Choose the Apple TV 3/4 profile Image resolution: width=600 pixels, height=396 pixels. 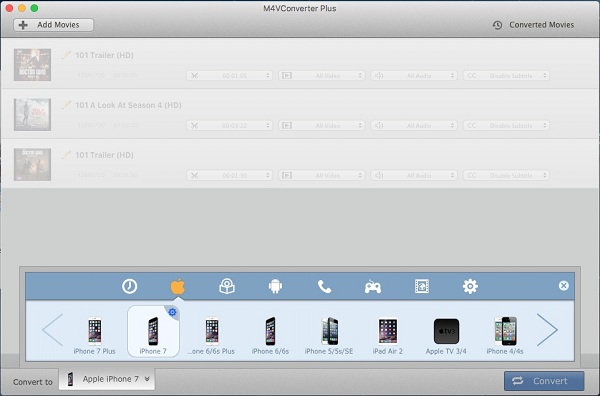[x=446, y=335]
